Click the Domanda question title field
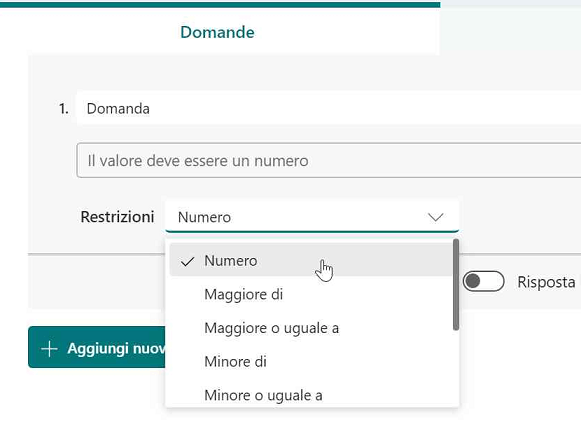581x441 pixels. [x=328, y=109]
